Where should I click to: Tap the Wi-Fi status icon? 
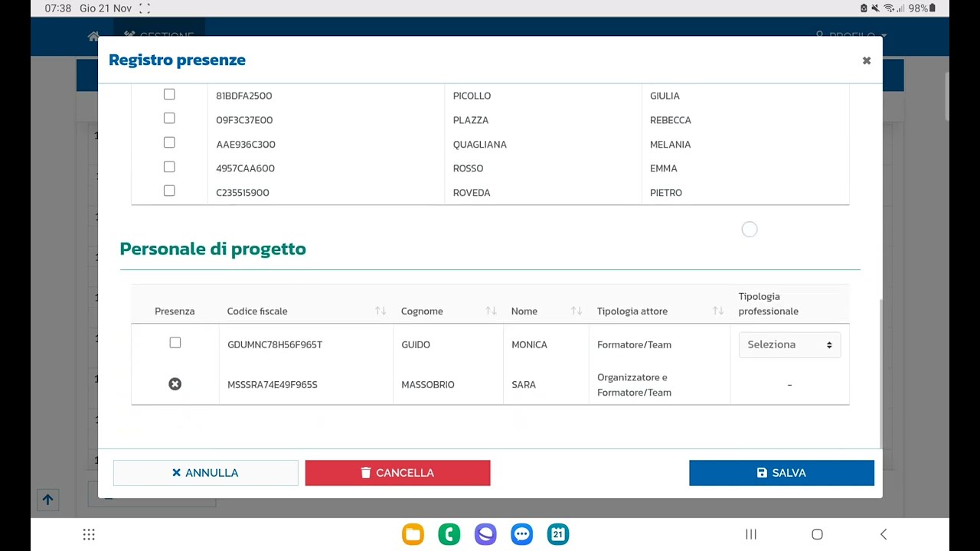[889, 8]
